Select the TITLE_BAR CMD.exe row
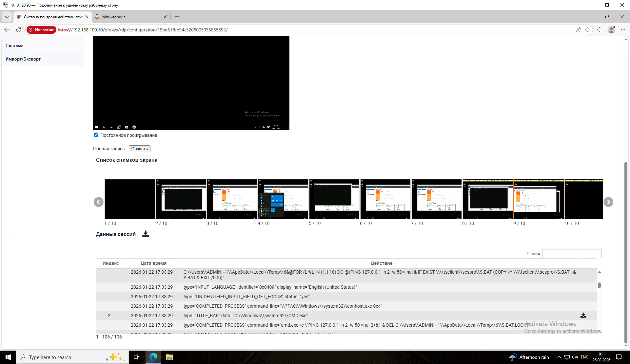 click(346, 316)
